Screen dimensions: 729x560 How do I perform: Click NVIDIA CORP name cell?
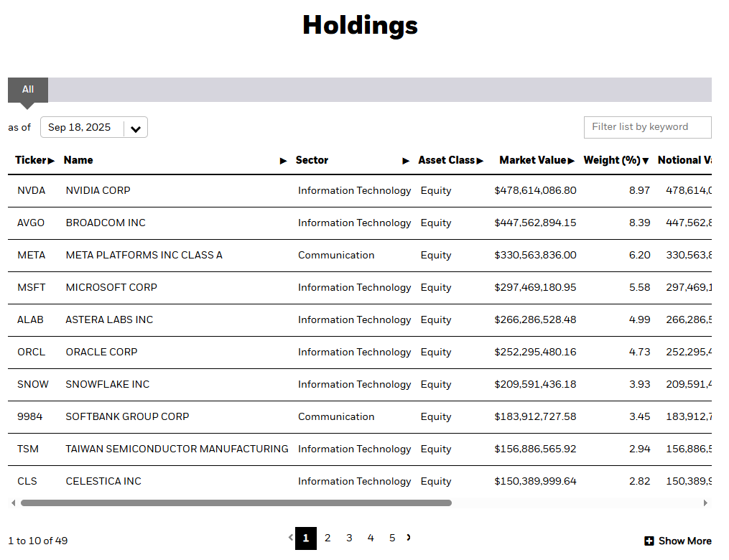pyautogui.click(x=98, y=190)
